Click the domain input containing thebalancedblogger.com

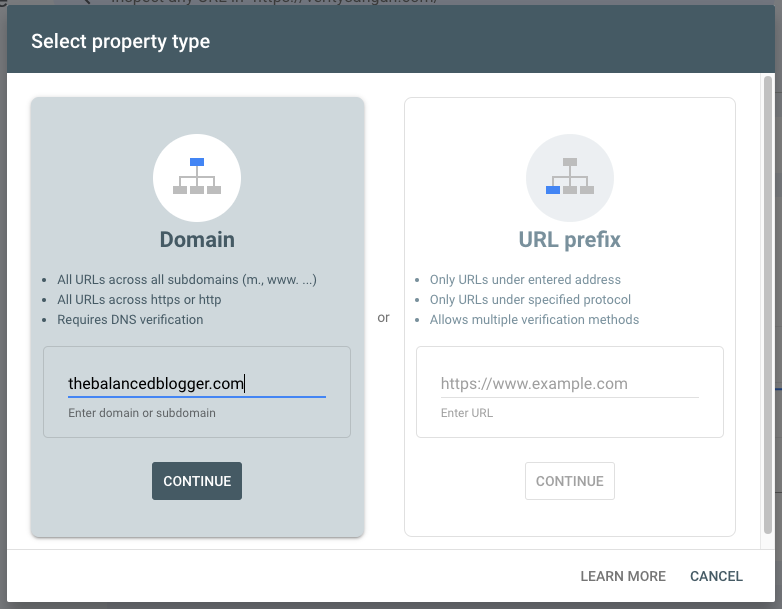tap(196, 383)
